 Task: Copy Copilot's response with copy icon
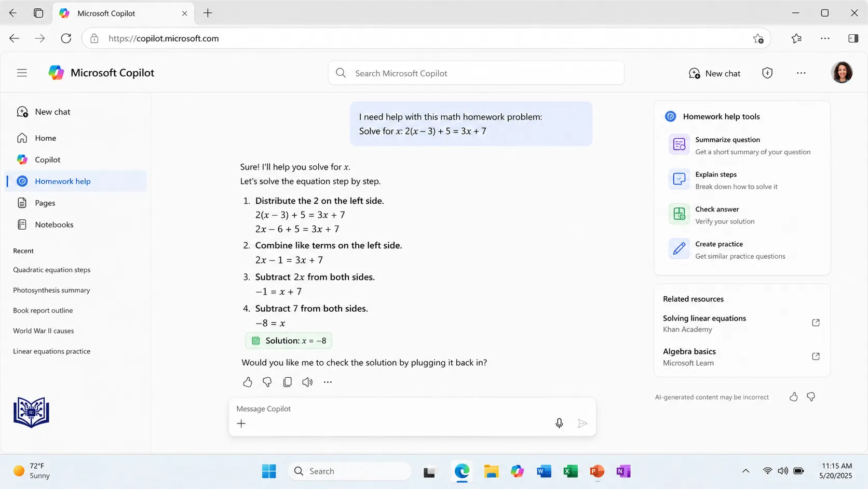(x=287, y=382)
